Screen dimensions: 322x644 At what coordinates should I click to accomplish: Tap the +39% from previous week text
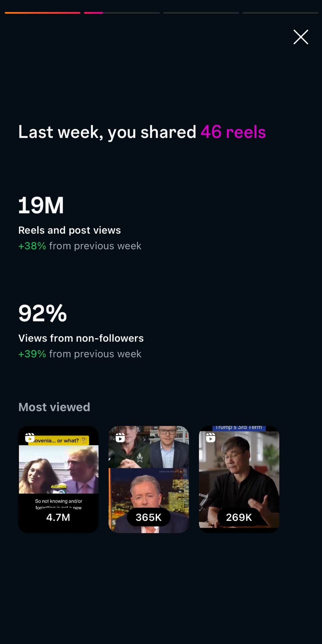[80, 354]
